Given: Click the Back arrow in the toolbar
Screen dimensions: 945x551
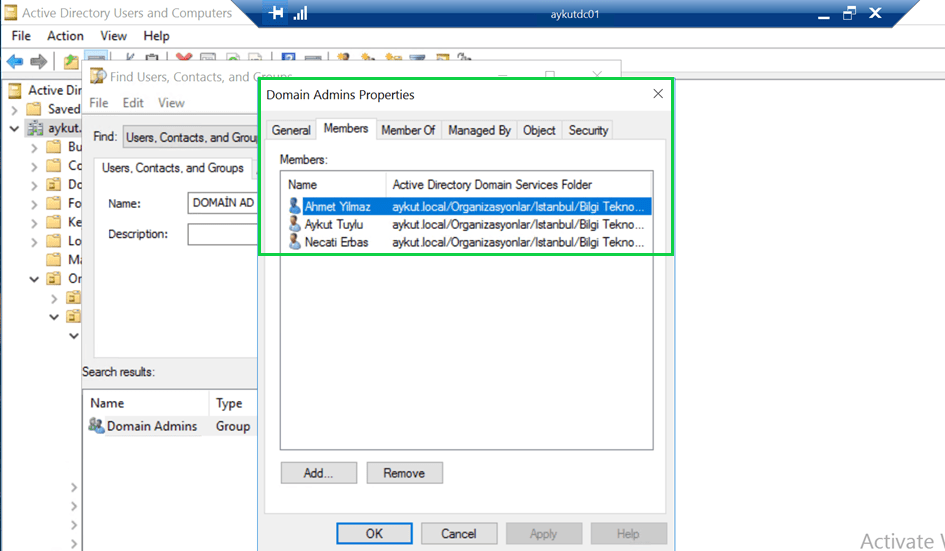Looking at the screenshot, I should [15, 62].
